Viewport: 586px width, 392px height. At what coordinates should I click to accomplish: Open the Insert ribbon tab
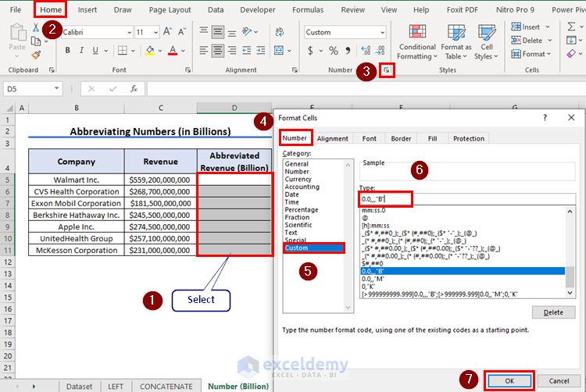point(88,9)
